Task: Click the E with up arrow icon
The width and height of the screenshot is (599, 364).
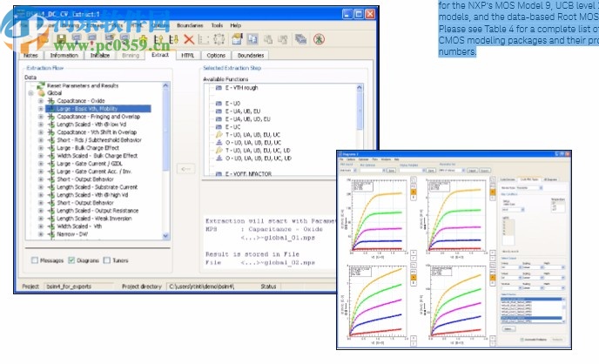Action: tap(158, 39)
